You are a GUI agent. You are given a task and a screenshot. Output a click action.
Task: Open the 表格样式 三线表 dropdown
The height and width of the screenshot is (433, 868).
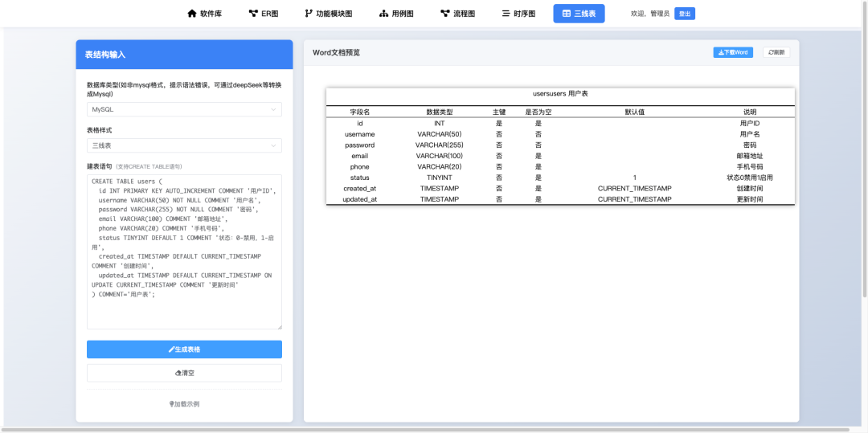184,145
